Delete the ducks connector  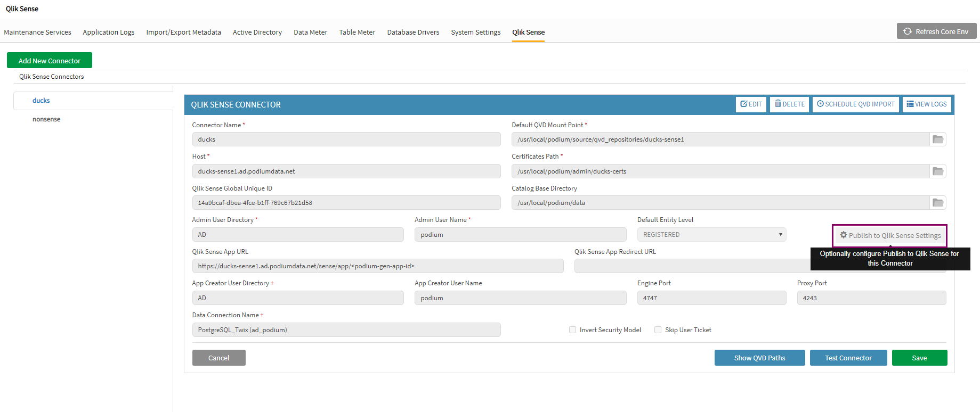point(789,104)
